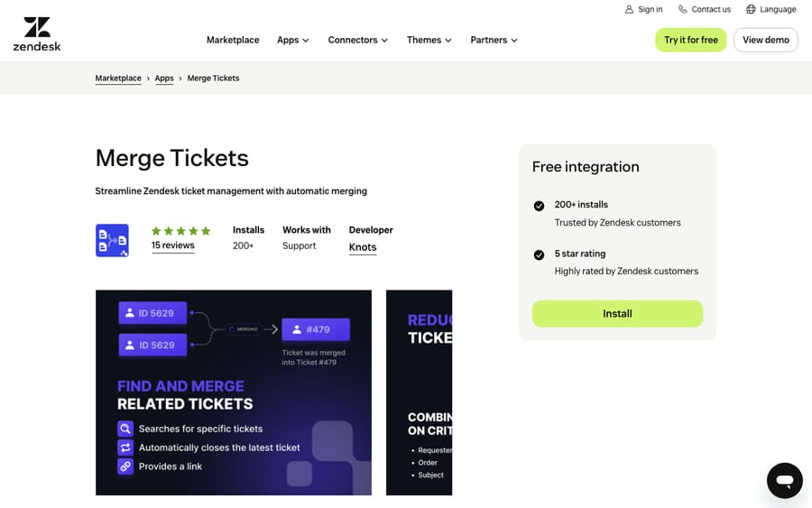Viewport: 812px width, 508px height.
Task: Click the Sign in person icon
Action: click(629, 9)
